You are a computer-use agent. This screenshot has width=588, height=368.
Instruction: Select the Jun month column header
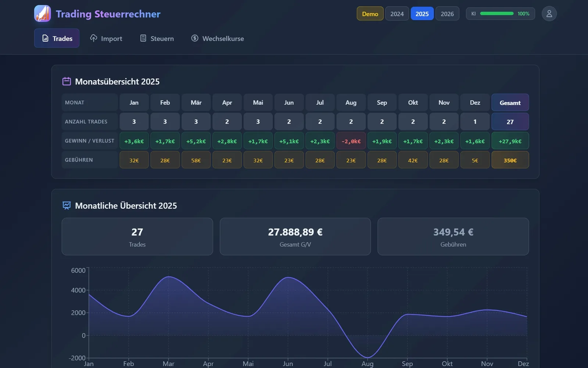click(x=289, y=102)
